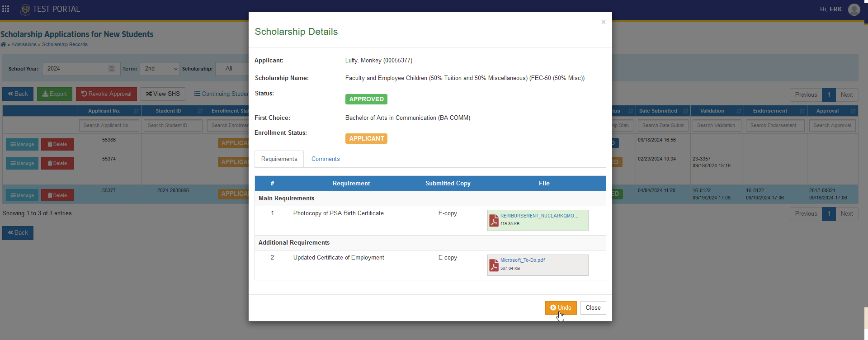Open the Term dropdown
868x340 pixels.
tap(160, 69)
